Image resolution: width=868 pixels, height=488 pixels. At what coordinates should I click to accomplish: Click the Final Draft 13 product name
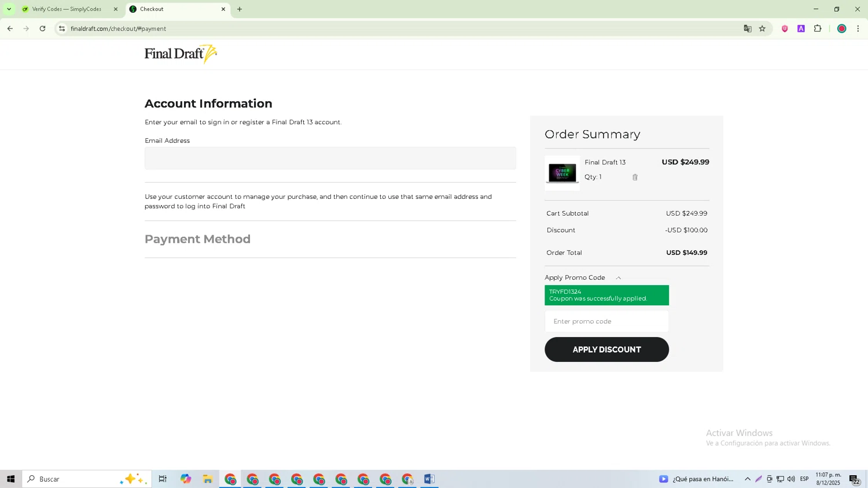[605, 162]
